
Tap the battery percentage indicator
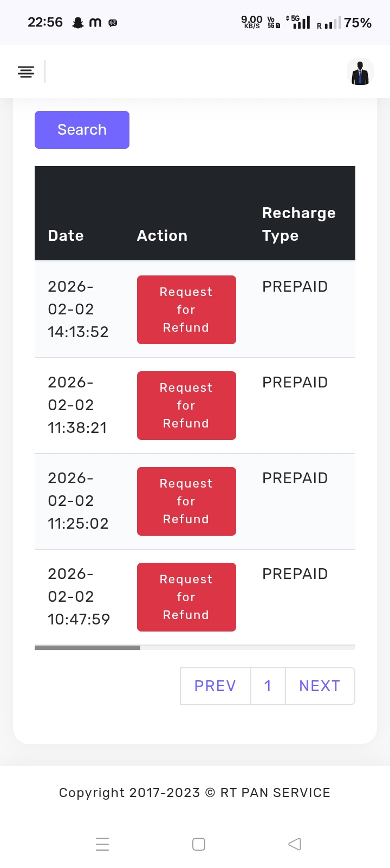point(357,23)
